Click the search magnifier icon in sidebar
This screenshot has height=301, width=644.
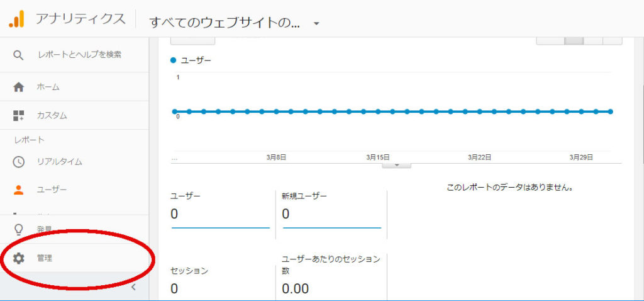point(19,55)
